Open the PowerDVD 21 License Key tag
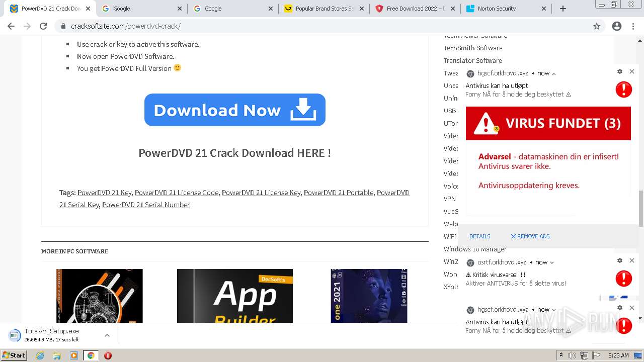This screenshot has width=644, height=362. coord(261,193)
